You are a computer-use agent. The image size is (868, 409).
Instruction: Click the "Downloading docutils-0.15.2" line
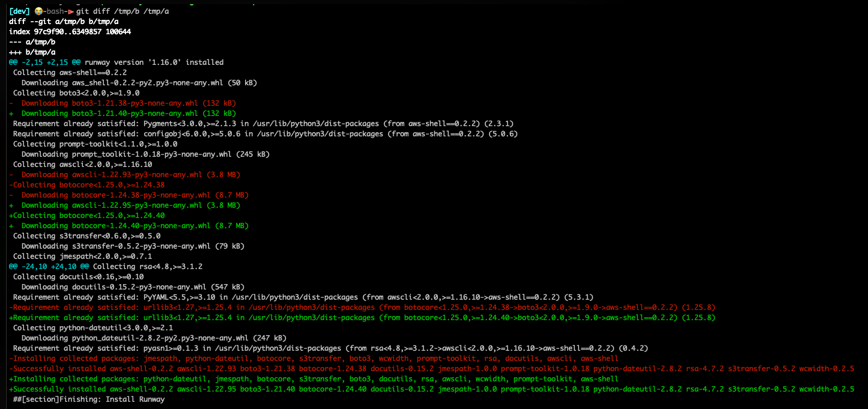click(x=133, y=287)
